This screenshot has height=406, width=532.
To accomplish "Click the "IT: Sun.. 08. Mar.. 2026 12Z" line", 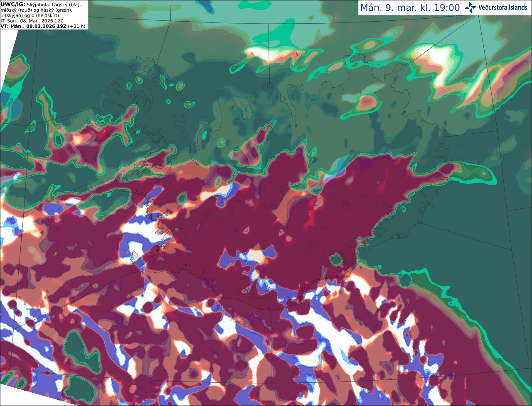I will [32, 21].
